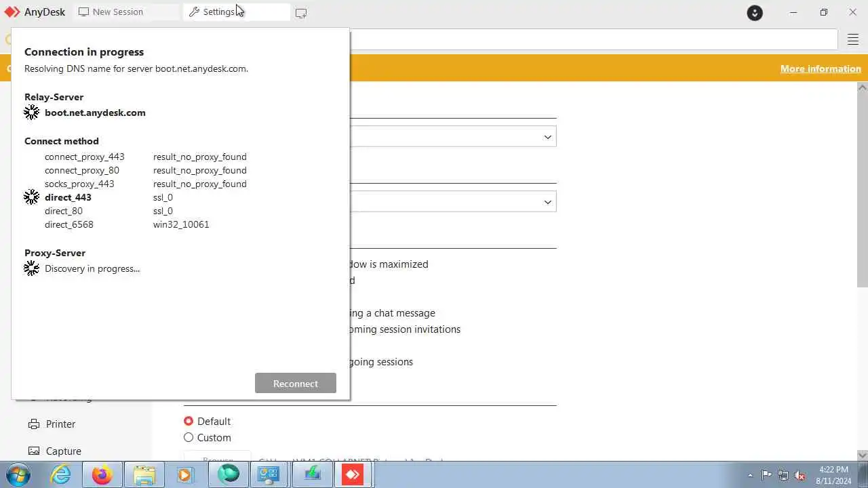The image size is (868, 488).
Task: Click the printer icon in the settings sidebar
Action: pos(34,424)
